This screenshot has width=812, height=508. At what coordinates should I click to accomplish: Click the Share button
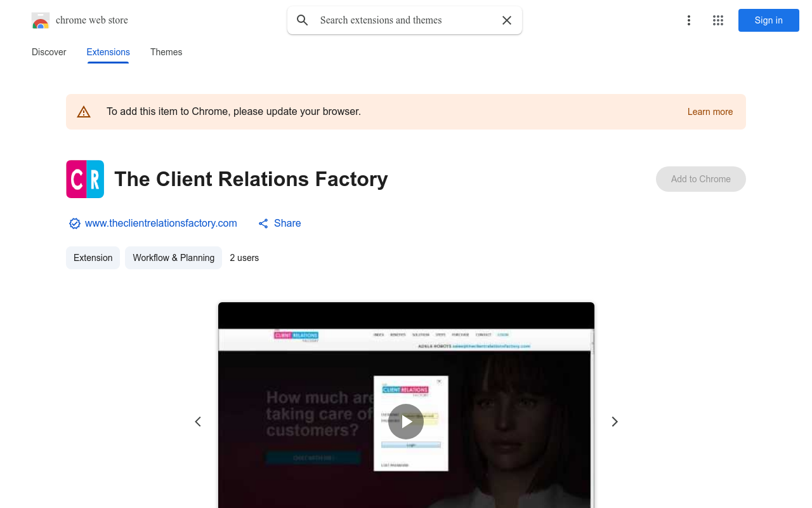click(280, 224)
